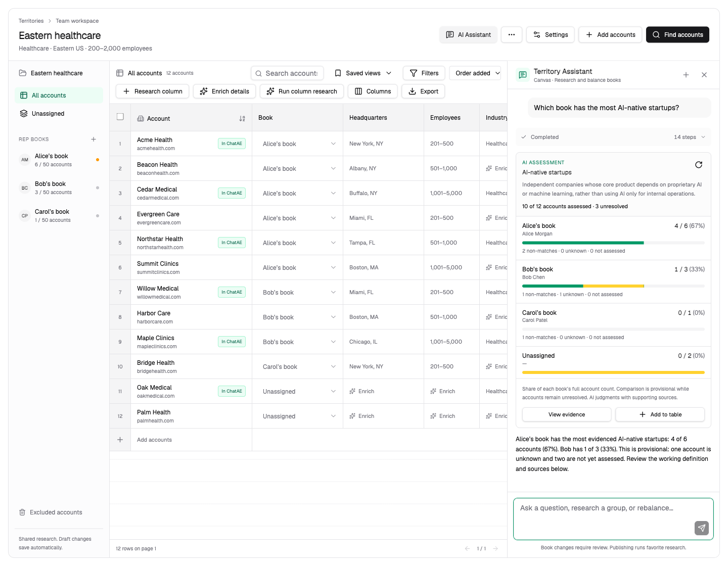
Task: Toggle the select-all checkbox in table header
Action: (120, 117)
